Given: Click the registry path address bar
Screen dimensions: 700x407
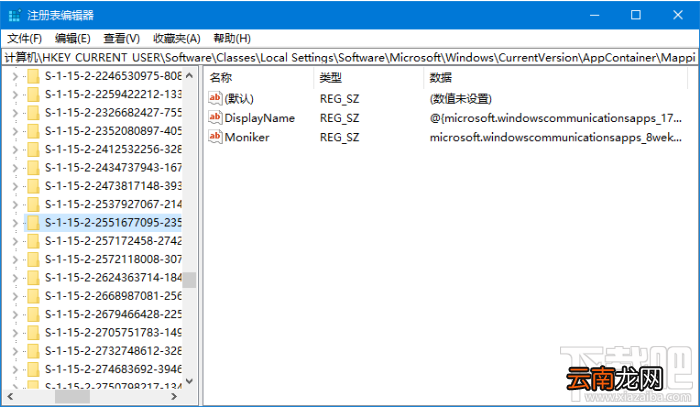Looking at the screenshot, I should [350, 57].
